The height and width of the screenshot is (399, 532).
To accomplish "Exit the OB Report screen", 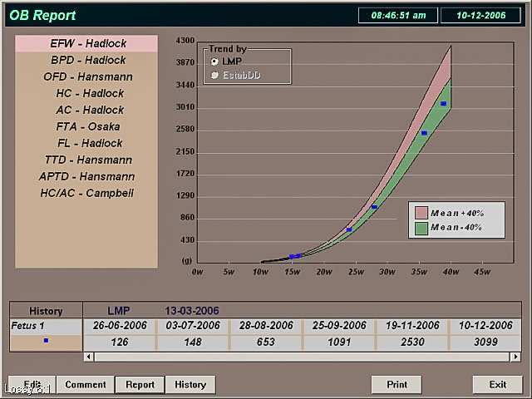I will pyautogui.click(x=497, y=385).
